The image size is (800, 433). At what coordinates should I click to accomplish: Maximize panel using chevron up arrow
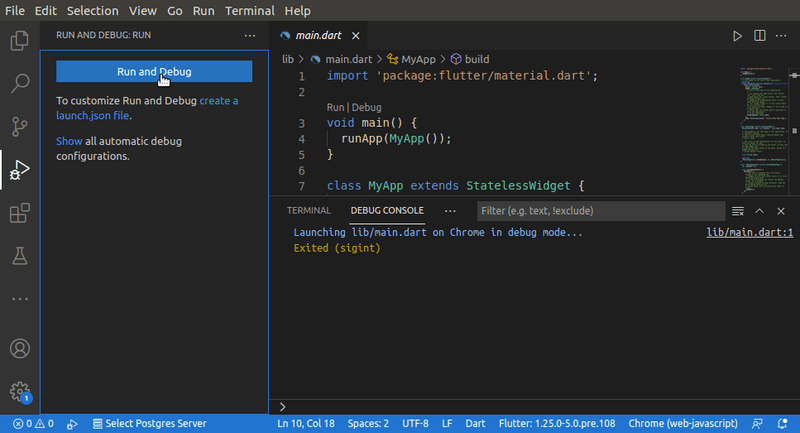(x=759, y=211)
